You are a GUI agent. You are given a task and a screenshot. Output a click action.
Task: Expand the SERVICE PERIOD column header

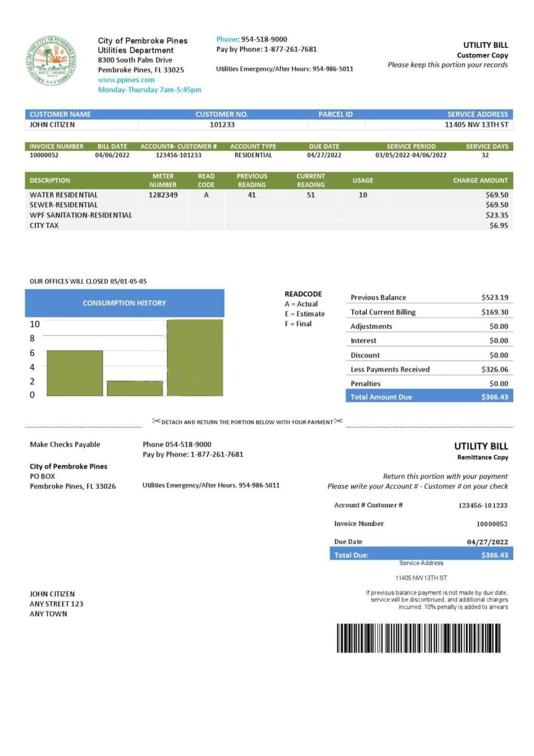[411, 146]
